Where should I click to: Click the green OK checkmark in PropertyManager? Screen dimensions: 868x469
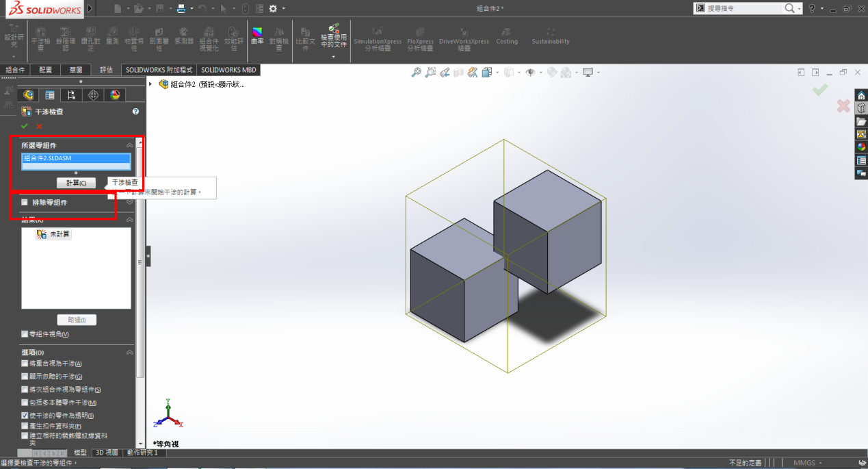coord(25,126)
